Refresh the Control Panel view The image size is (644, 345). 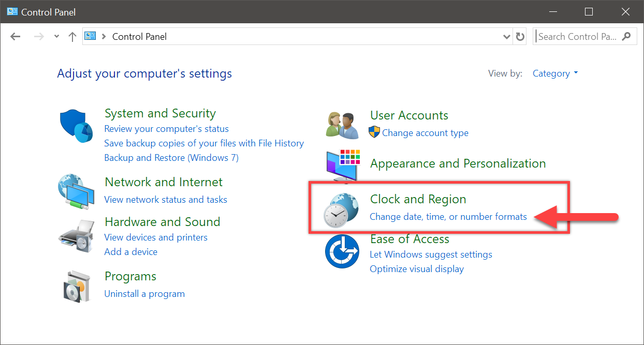click(x=520, y=37)
